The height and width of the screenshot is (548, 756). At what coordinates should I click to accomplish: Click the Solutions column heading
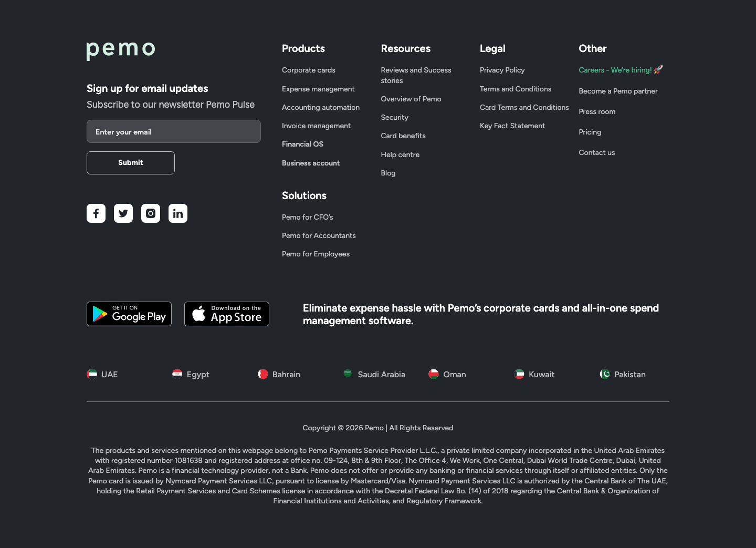(304, 195)
